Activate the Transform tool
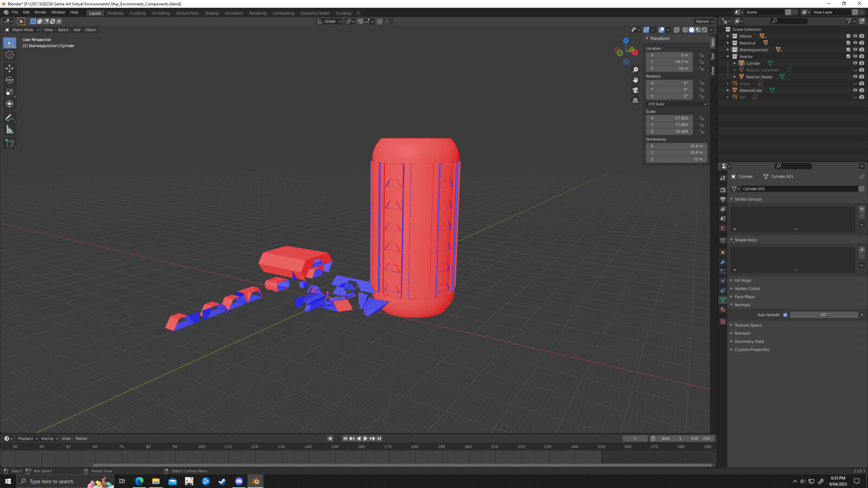The height and width of the screenshot is (488, 868). click(x=10, y=104)
